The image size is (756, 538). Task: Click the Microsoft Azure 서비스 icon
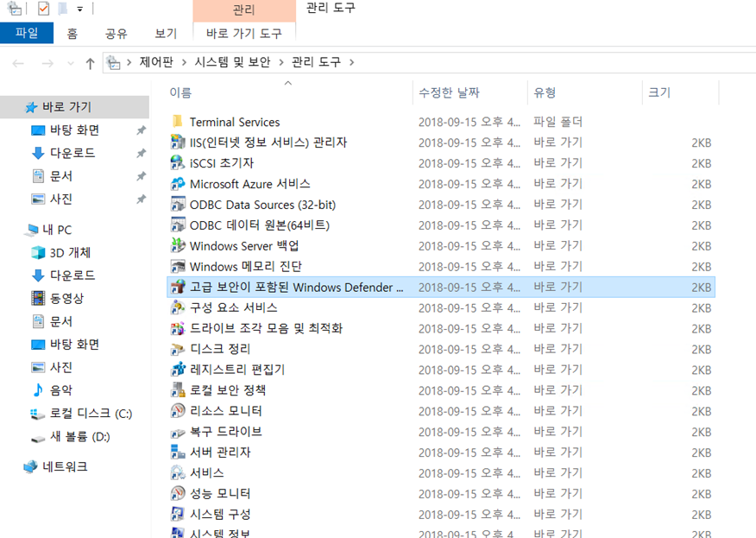coord(178,184)
